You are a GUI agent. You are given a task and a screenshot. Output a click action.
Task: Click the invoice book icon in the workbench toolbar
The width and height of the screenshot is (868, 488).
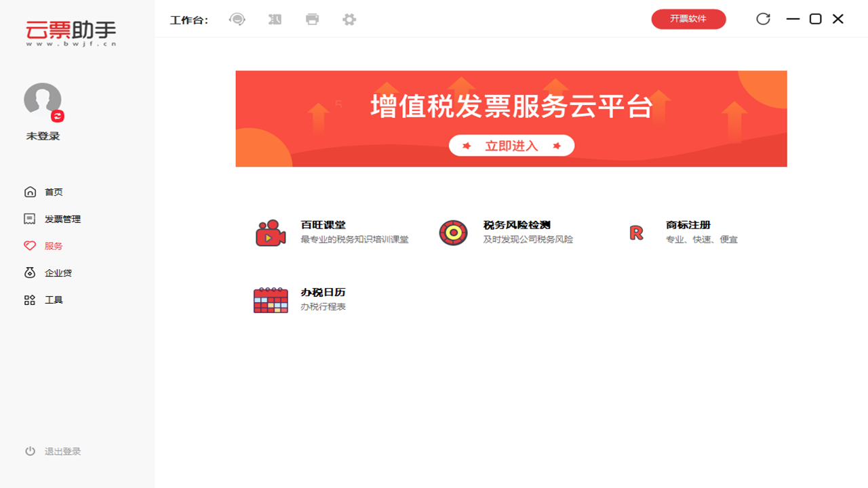point(275,19)
